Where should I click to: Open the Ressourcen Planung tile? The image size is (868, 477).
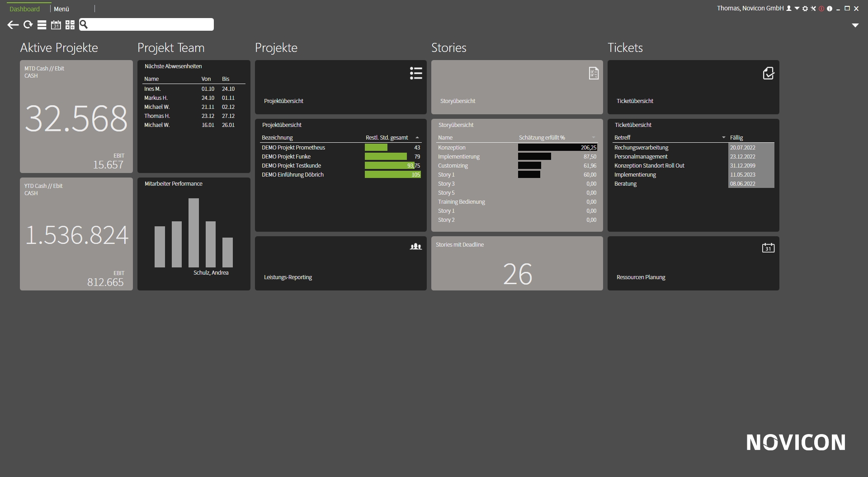pyautogui.click(x=693, y=263)
